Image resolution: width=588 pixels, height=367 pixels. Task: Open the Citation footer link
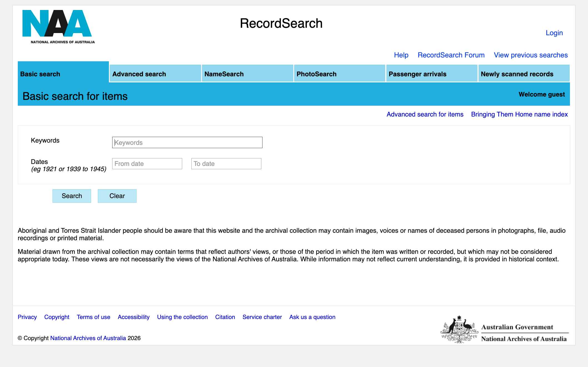coord(225,317)
